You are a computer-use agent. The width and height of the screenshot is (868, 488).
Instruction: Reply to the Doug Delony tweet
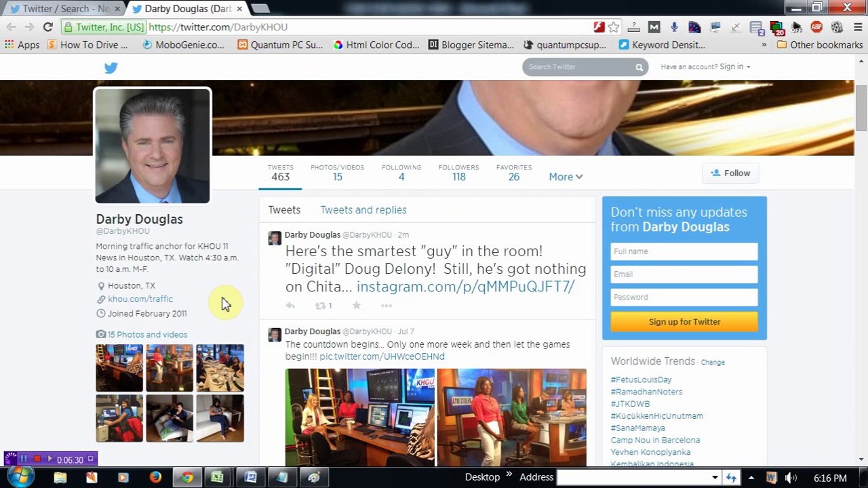tap(290, 306)
